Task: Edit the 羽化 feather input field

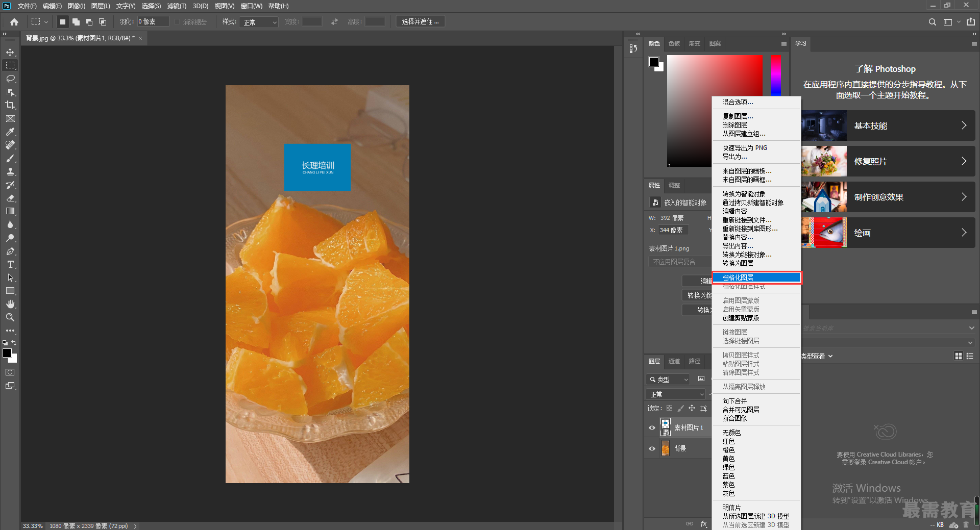Action: point(152,22)
